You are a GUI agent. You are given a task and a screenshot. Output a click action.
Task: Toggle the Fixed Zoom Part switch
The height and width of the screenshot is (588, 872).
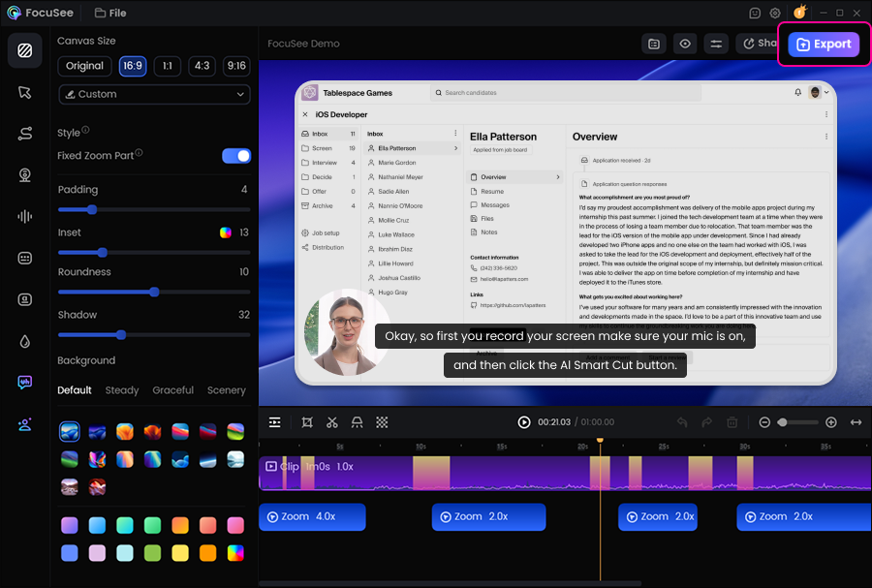tap(236, 156)
